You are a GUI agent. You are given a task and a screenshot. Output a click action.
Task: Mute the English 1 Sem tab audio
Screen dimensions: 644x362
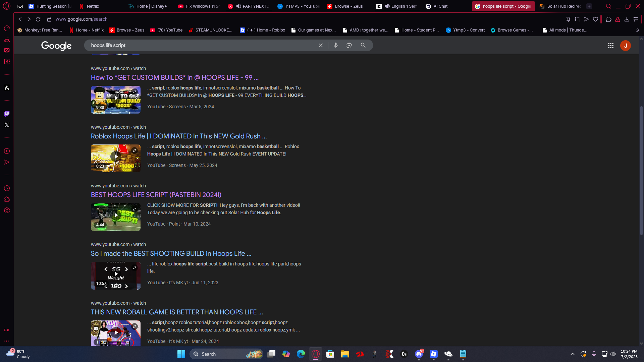(387, 6)
